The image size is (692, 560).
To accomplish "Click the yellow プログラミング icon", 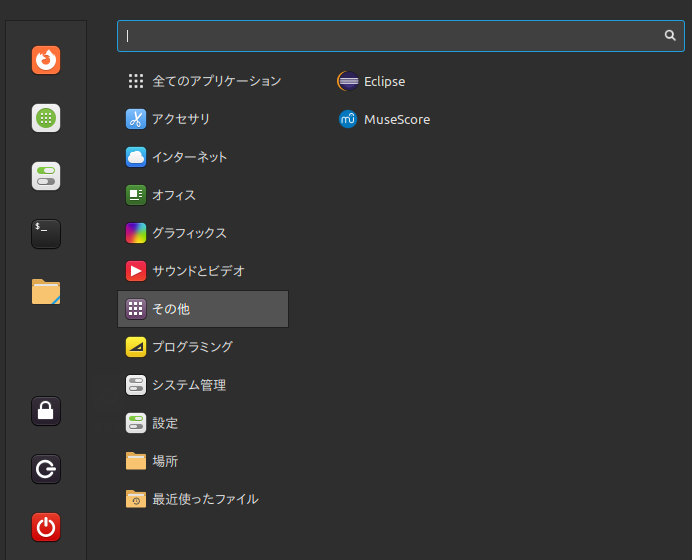I will coord(136,347).
